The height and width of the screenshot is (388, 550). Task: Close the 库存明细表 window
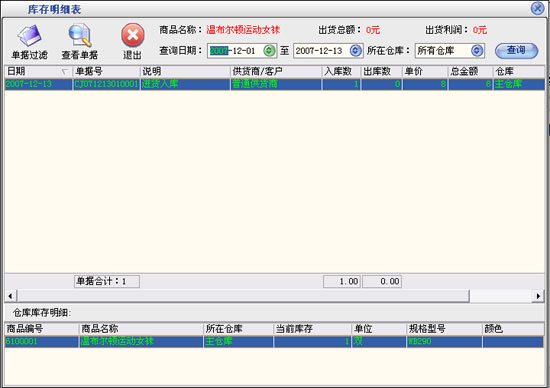tap(537, 8)
